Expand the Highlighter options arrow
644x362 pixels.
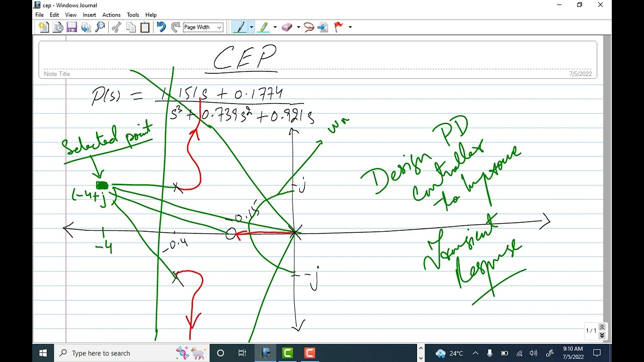tap(275, 27)
